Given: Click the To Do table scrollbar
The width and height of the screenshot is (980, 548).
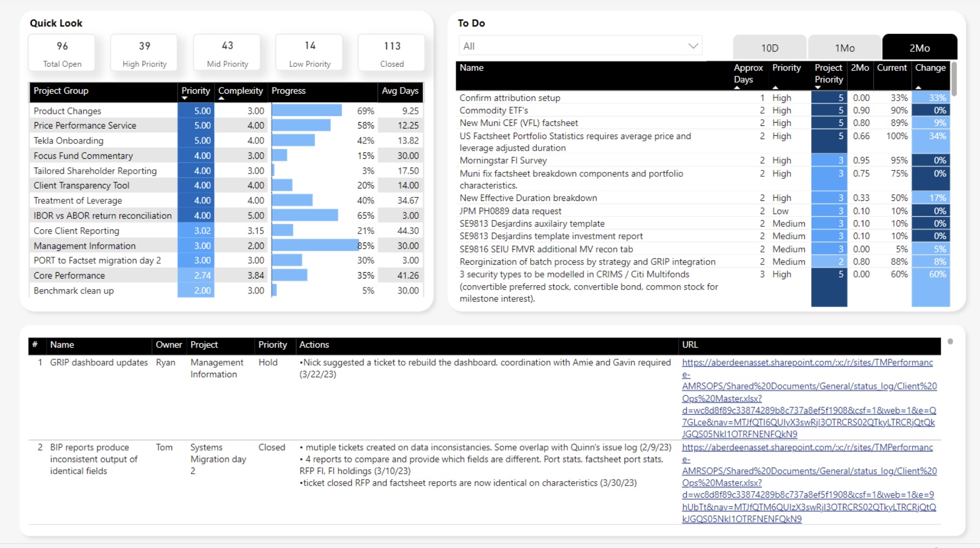Looking at the screenshot, I should click(954, 79).
